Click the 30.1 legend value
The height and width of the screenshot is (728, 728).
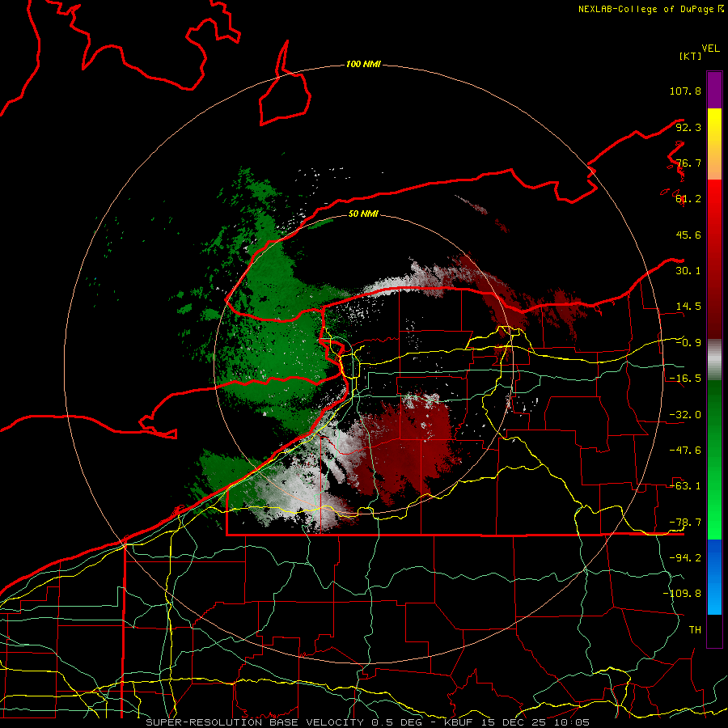pos(688,271)
